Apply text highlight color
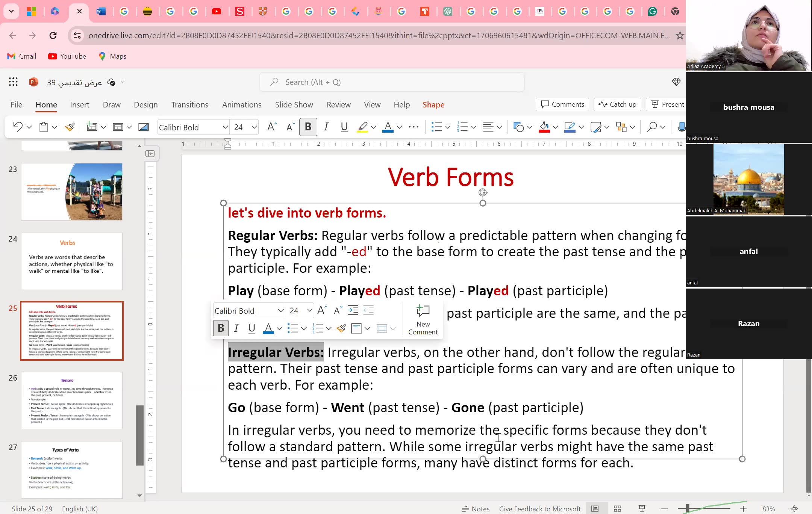812x514 pixels. point(362,127)
